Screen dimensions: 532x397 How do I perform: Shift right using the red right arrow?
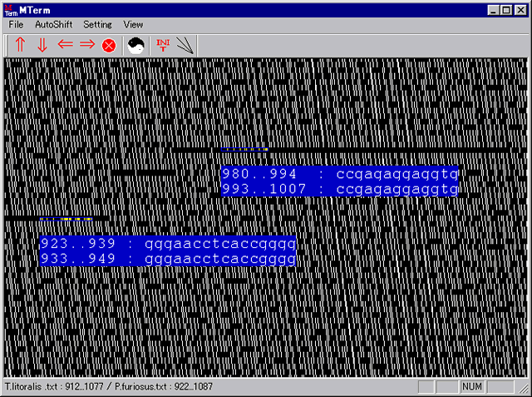coord(87,45)
